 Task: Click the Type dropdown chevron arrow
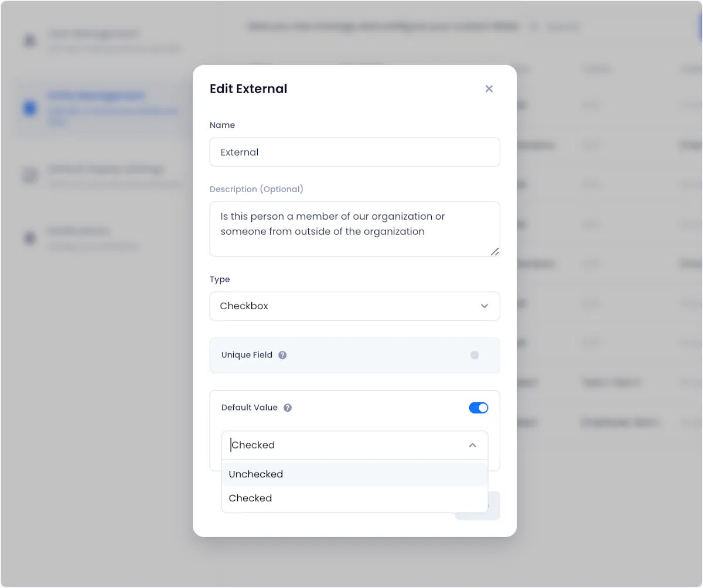pyautogui.click(x=484, y=306)
